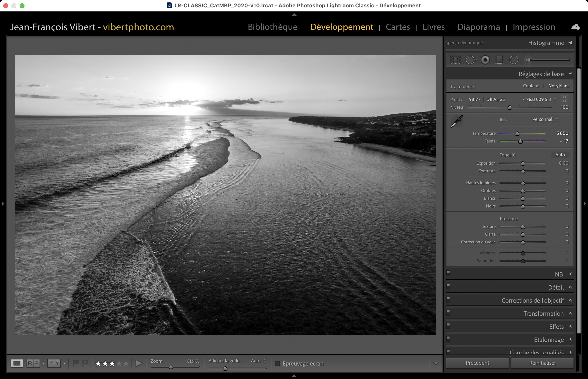Start the impromptu slideshow play button
This screenshot has width=588, height=379.
[139, 363]
